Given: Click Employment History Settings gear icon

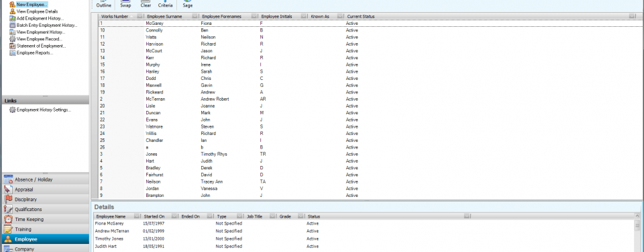Looking at the screenshot, I should [12, 110].
